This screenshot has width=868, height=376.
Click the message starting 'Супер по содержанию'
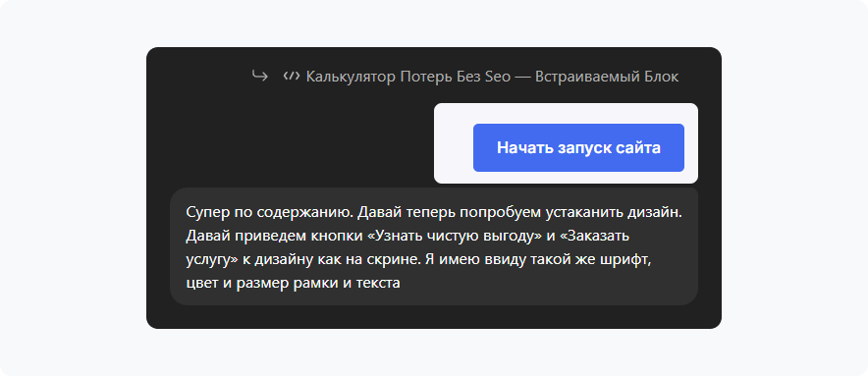pos(434,247)
